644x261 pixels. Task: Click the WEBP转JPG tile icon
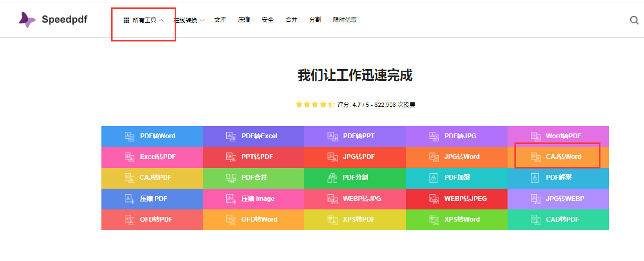(x=333, y=199)
